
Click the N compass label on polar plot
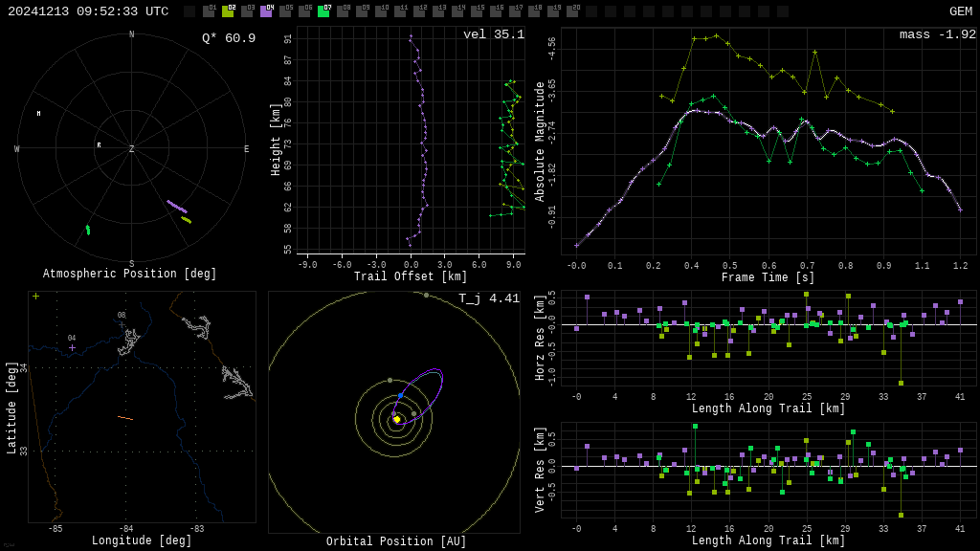tap(131, 35)
